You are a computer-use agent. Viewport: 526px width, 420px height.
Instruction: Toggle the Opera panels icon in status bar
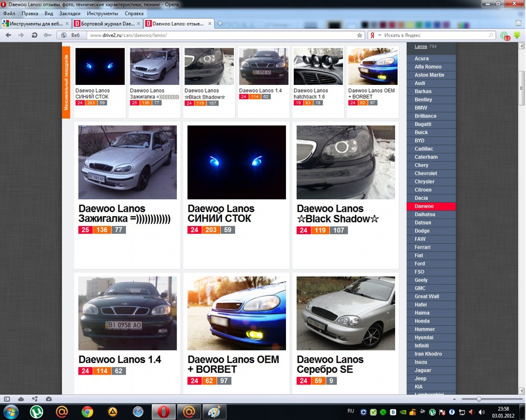tap(7, 399)
